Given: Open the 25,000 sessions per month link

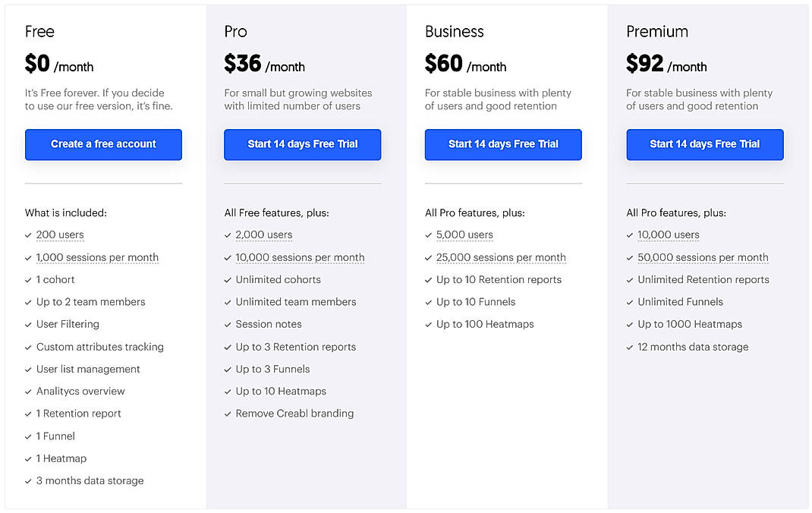Looking at the screenshot, I should pos(501,258).
